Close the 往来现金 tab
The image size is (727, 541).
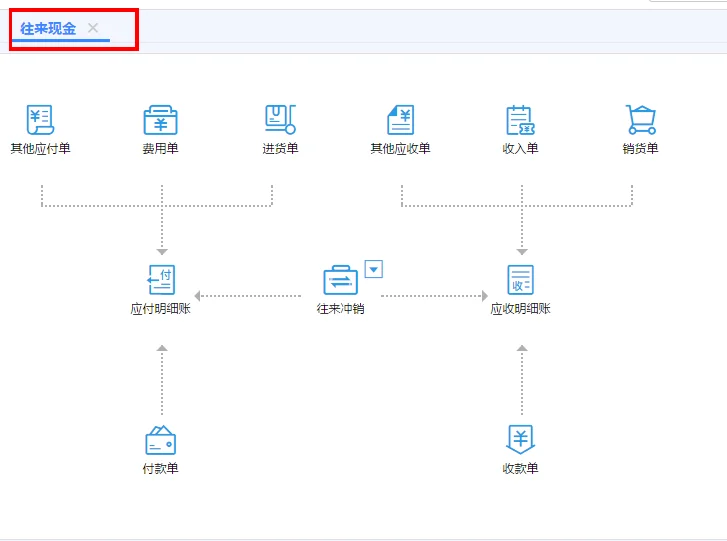(93, 28)
